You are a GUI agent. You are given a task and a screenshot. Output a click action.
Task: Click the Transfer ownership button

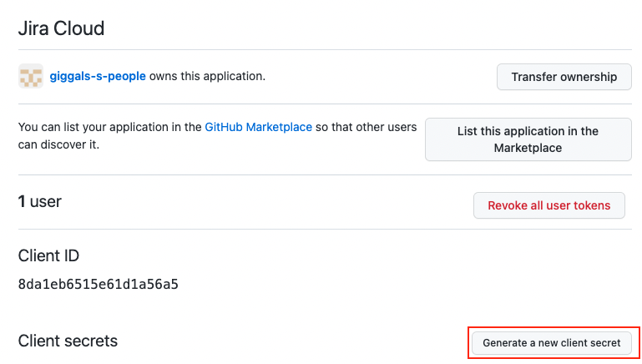coord(564,77)
